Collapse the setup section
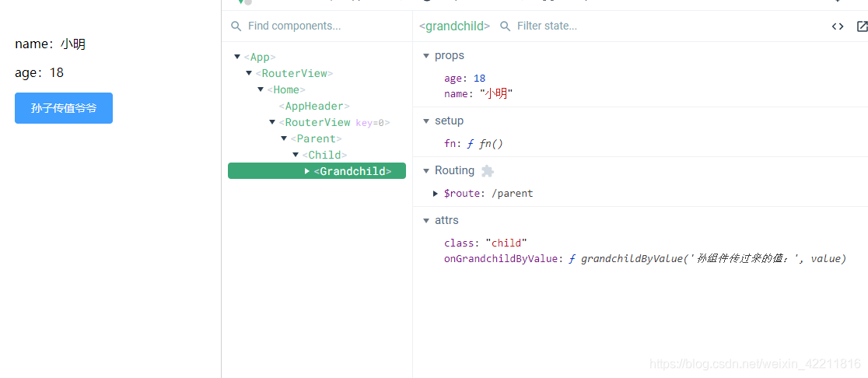 tap(425, 121)
